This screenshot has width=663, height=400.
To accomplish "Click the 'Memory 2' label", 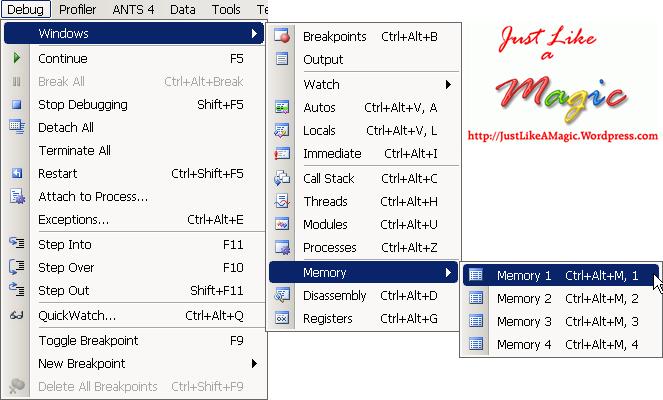I will (524, 299).
